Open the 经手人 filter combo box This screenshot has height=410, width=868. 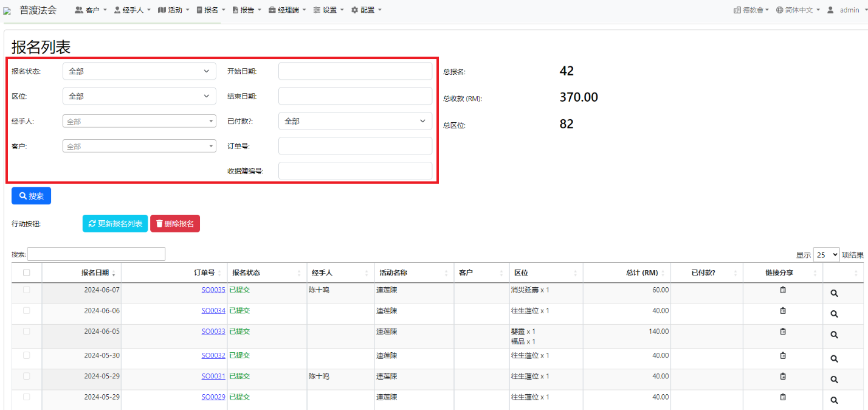point(139,121)
